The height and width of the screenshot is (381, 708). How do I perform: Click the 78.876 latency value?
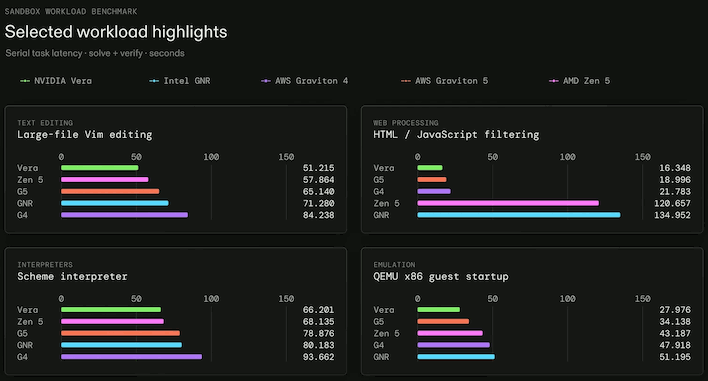319,333
